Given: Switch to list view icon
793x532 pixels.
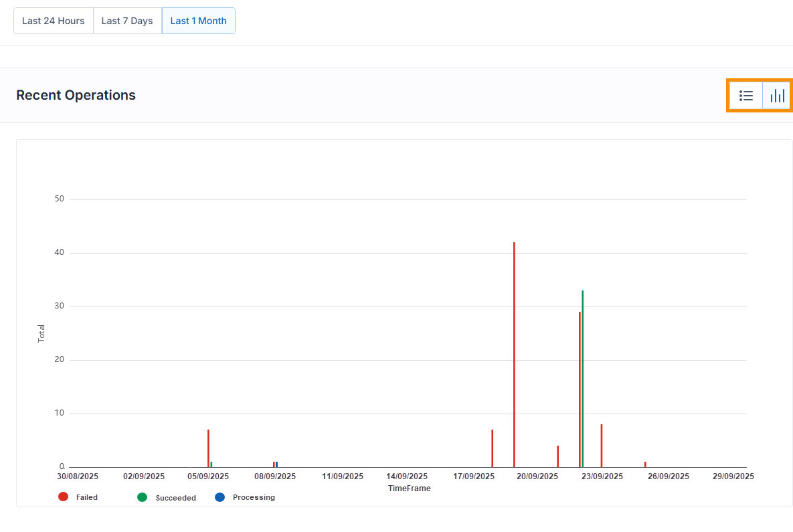Looking at the screenshot, I should [745, 96].
